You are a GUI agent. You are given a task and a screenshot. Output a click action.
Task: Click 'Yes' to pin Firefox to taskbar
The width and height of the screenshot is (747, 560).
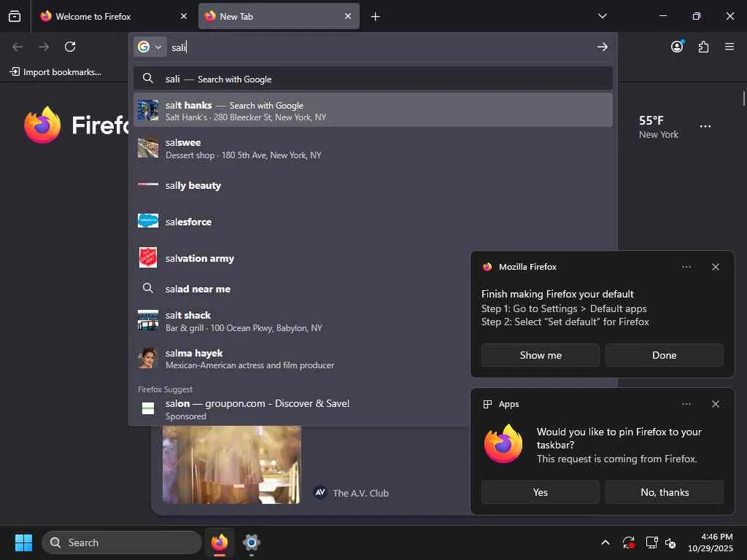(x=541, y=492)
